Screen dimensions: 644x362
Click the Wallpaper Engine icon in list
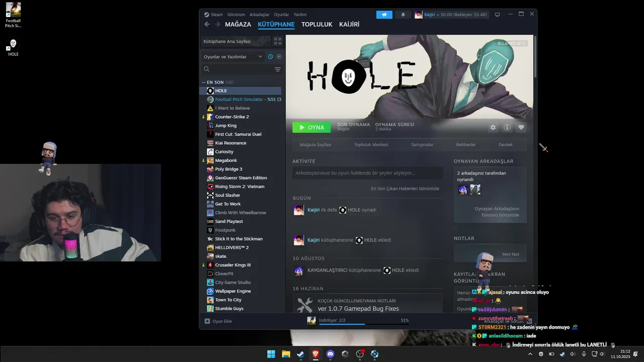coord(210,291)
